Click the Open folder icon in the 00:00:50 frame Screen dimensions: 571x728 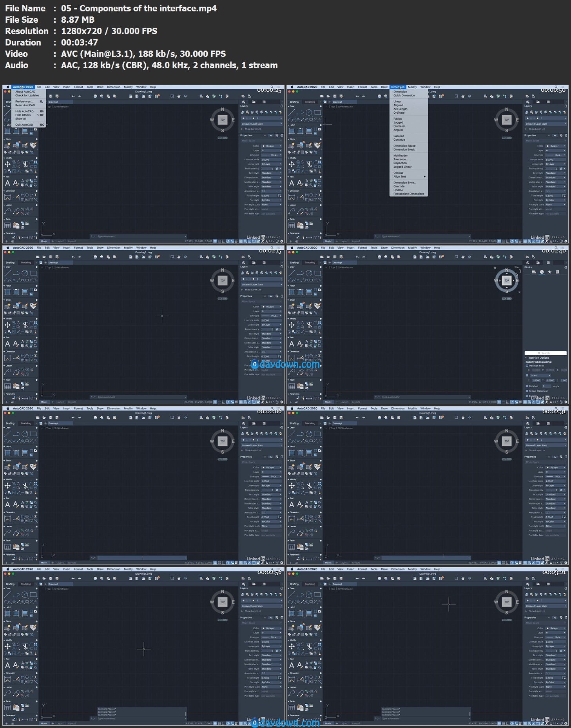click(x=328, y=96)
